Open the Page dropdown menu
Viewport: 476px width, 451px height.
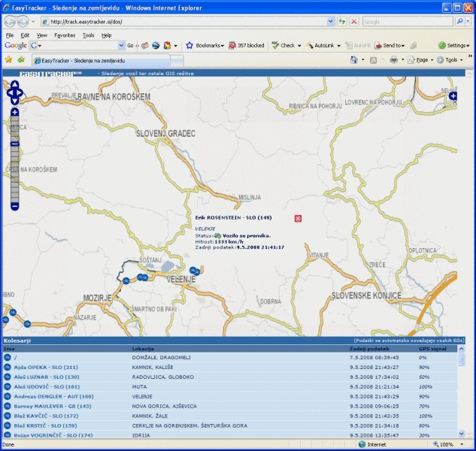pyautogui.click(x=423, y=59)
